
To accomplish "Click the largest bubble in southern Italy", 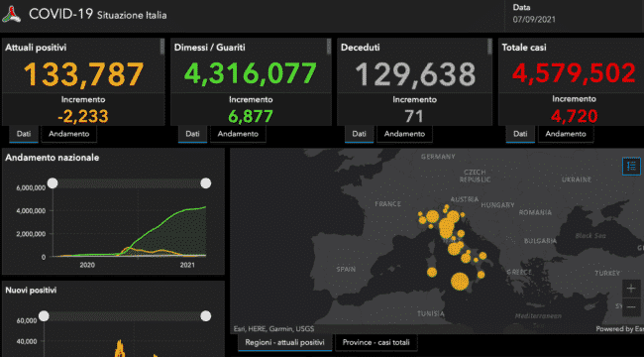I will (460, 283).
